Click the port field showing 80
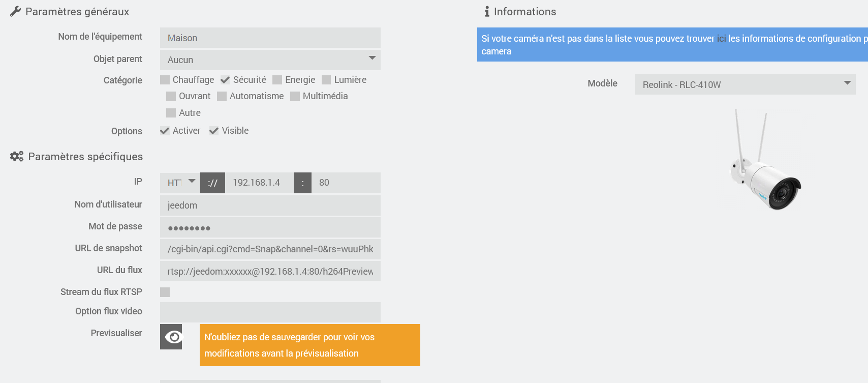This screenshot has width=868, height=383. coord(346,183)
